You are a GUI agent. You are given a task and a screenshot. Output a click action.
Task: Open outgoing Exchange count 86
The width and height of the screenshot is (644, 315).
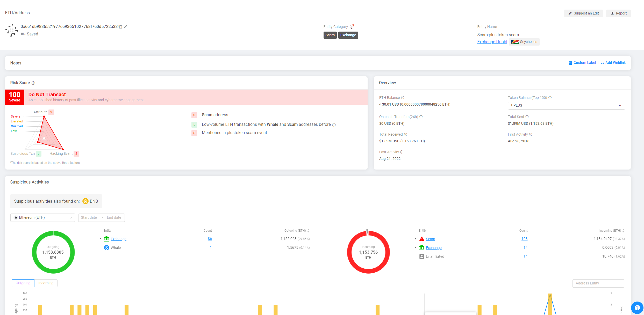pyautogui.click(x=210, y=239)
